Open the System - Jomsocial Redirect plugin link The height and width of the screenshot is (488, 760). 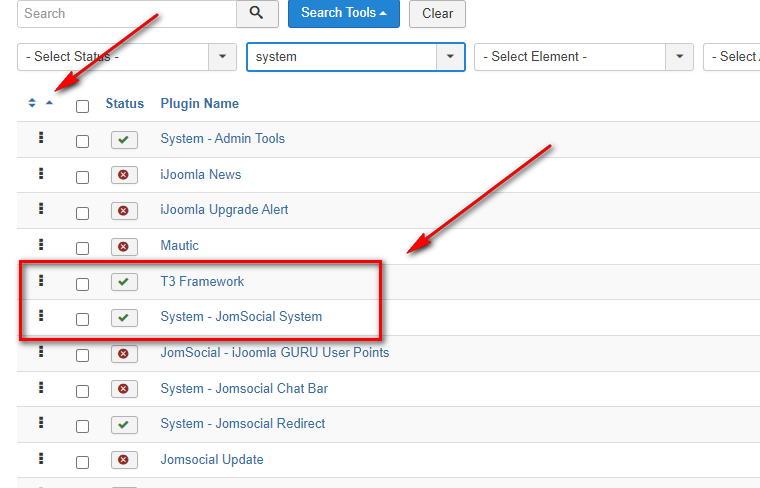(242, 423)
